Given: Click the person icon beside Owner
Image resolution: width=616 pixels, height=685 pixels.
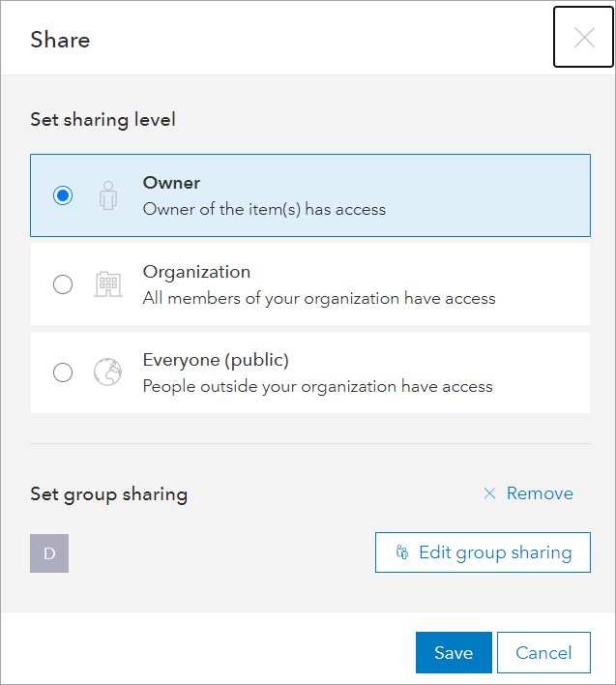Looking at the screenshot, I should point(107,195).
